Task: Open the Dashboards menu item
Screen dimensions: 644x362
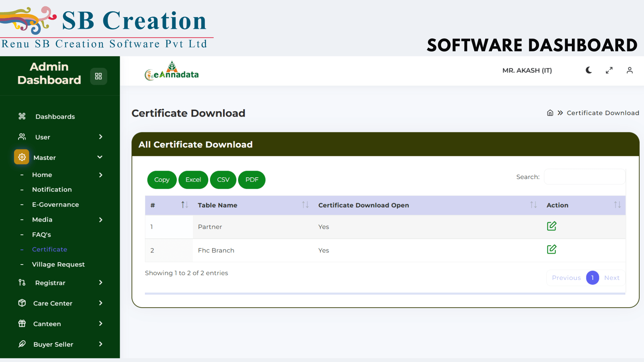Action: [x=55, y=117]
